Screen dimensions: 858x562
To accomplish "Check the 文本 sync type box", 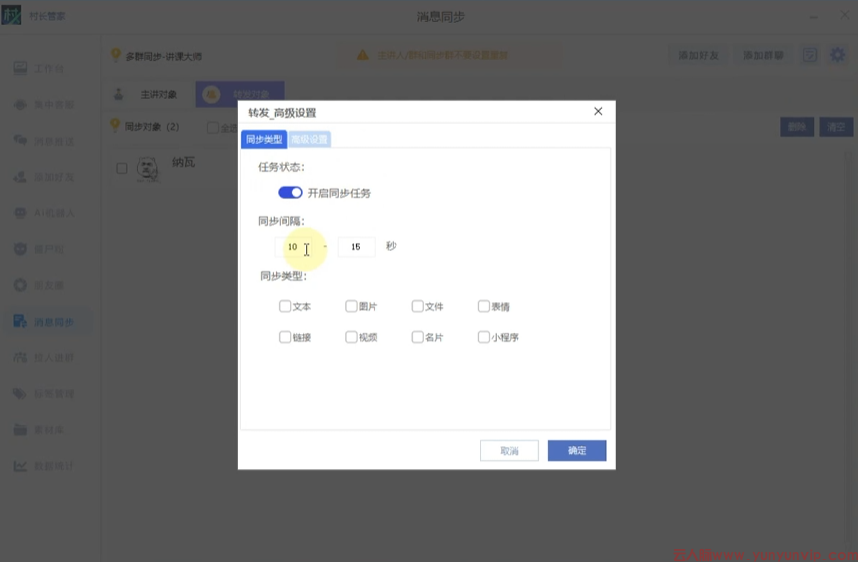I will click(x=285, y=307).
